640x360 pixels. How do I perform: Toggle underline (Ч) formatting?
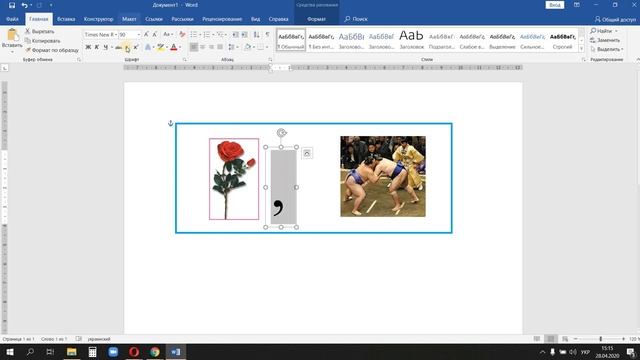(106, 47)
